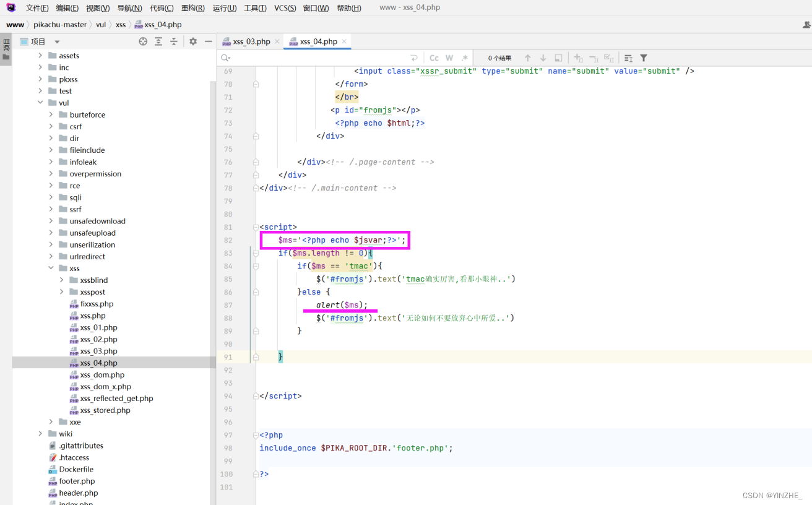The height and width of the screenshot is (505, 812).
Task: Click the fold marker at line 97
Action: (256, 435)
